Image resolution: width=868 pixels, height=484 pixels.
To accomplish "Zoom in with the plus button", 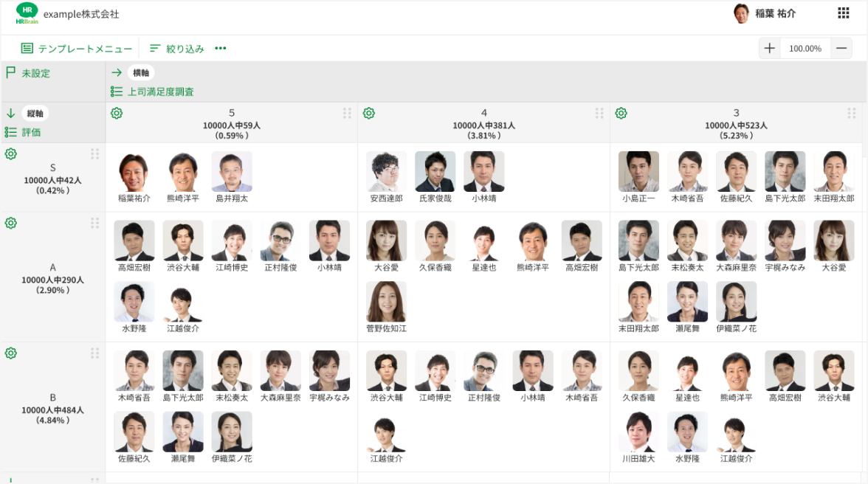I will pyautogui.click(x=769, y=49).
